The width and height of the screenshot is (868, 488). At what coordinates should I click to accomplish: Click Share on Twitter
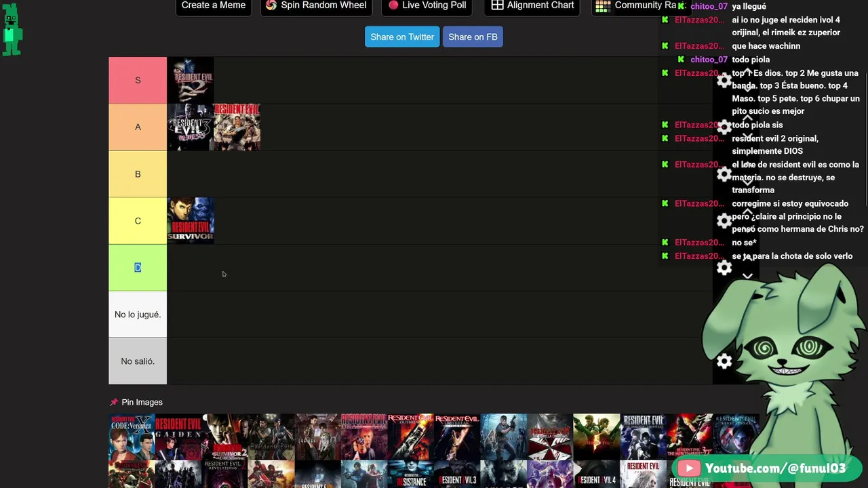402,37
